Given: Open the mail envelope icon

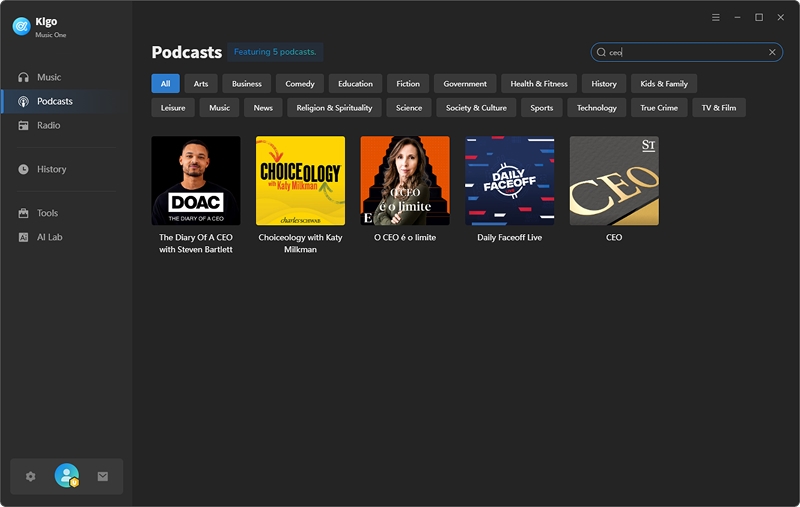Looking at the screenshot, I should tap(103, 476).
